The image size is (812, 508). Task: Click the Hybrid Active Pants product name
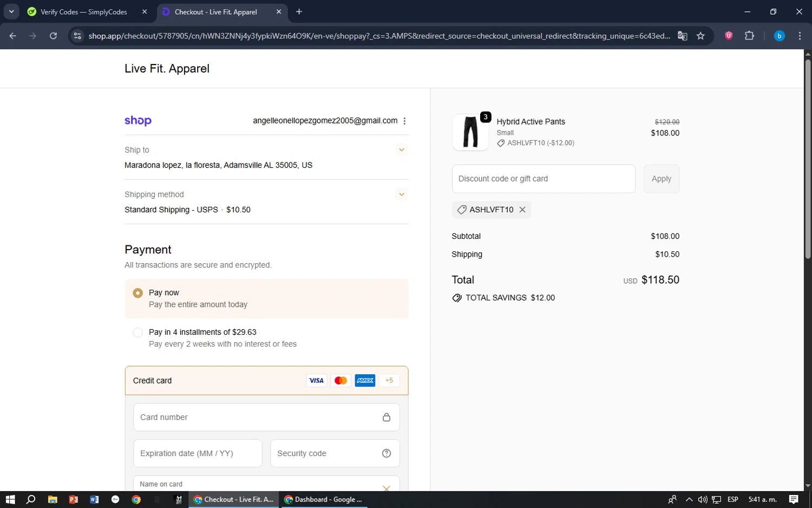coord(531,122)
